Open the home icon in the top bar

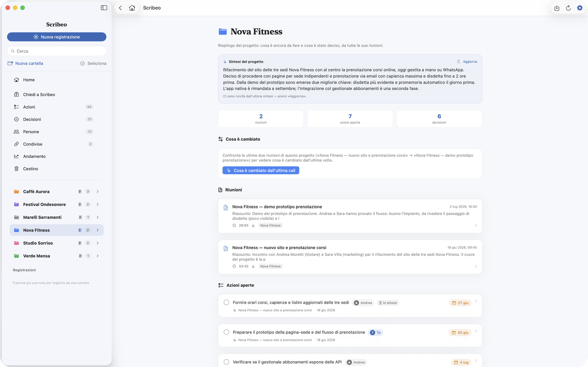[x=132, y=8]
